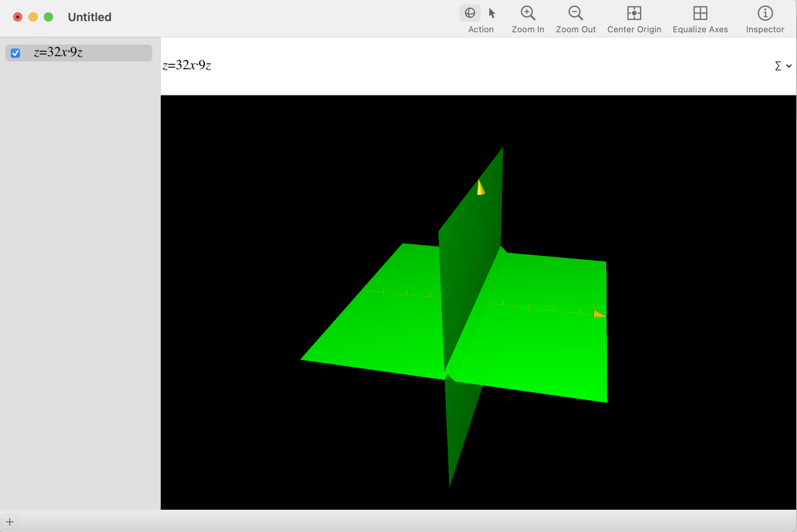Uncheck the z=32x·9z equation checkbox

click(16, 53)
